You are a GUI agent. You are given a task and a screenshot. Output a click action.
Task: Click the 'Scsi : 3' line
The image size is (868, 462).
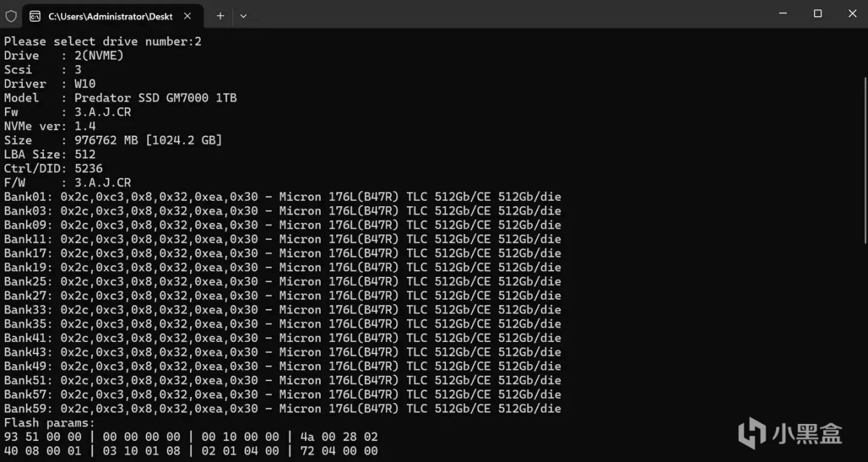[x=43, y=70]
